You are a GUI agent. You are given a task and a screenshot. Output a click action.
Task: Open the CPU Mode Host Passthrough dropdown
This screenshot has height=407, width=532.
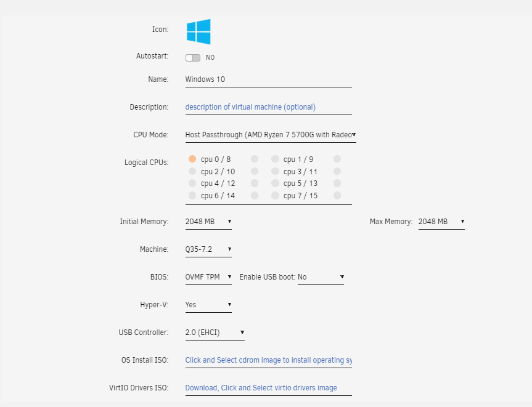pyautogui.click(x=271, y=135)
